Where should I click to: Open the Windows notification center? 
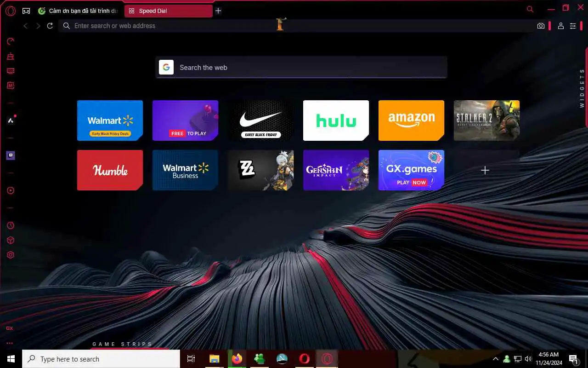point(573,359)
